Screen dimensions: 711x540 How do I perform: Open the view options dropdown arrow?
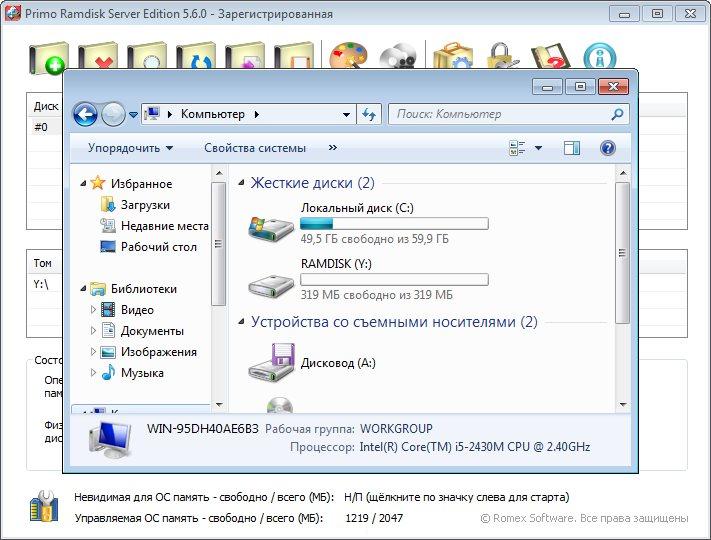tap(538, 148)
